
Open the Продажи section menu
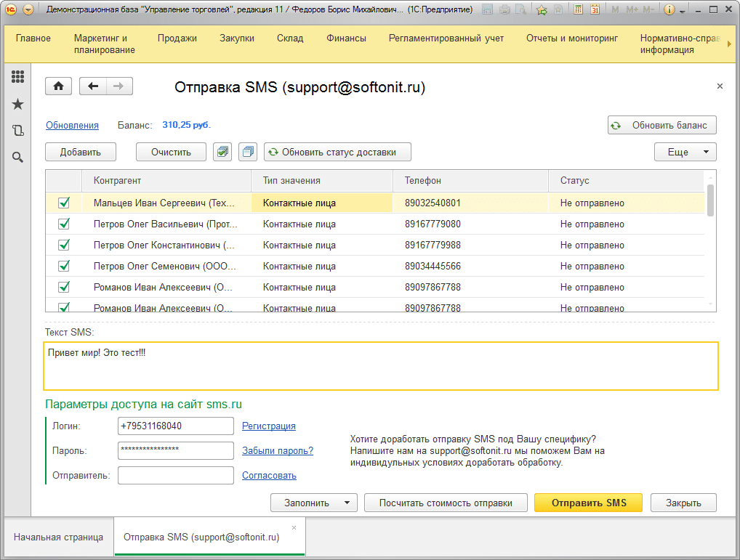[177, 38]
